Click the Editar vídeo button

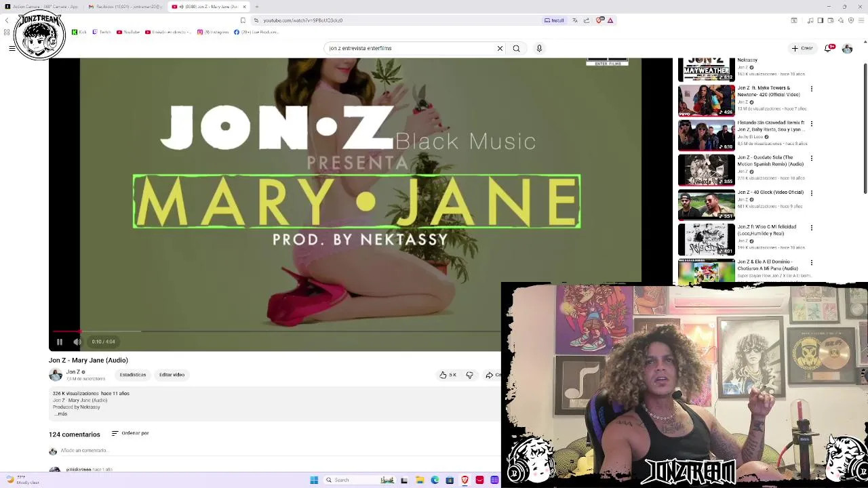(x=172, y=375)
